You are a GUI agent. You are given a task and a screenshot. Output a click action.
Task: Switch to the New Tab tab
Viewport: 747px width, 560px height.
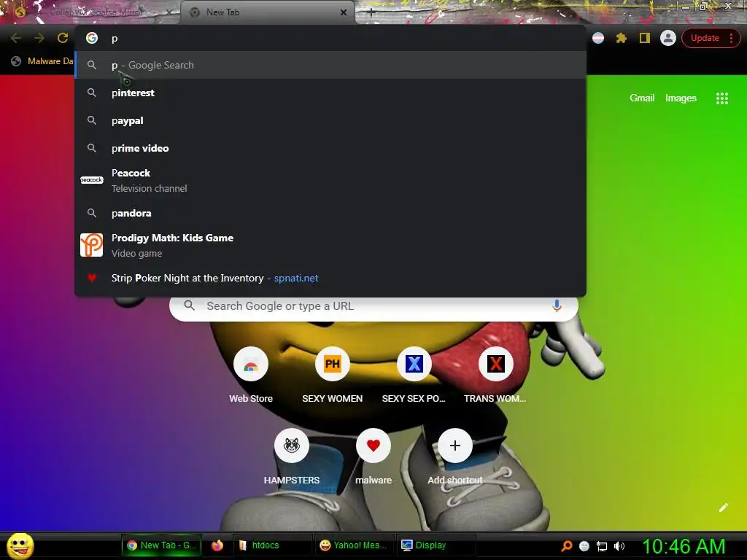point(267,12)
